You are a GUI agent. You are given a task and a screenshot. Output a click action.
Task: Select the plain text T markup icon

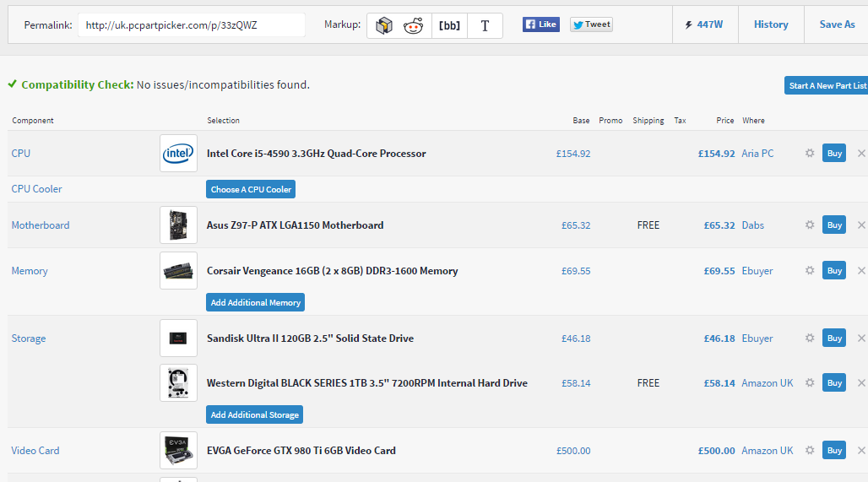485,25
